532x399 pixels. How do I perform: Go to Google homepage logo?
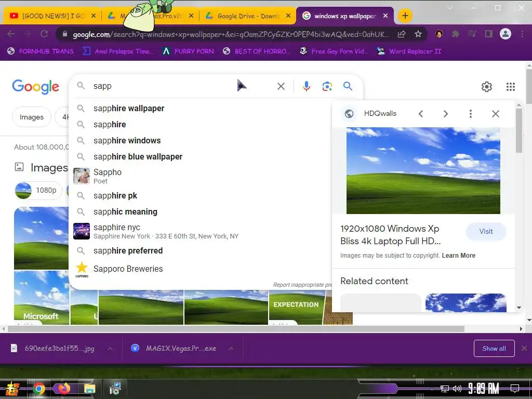(36, 87)
